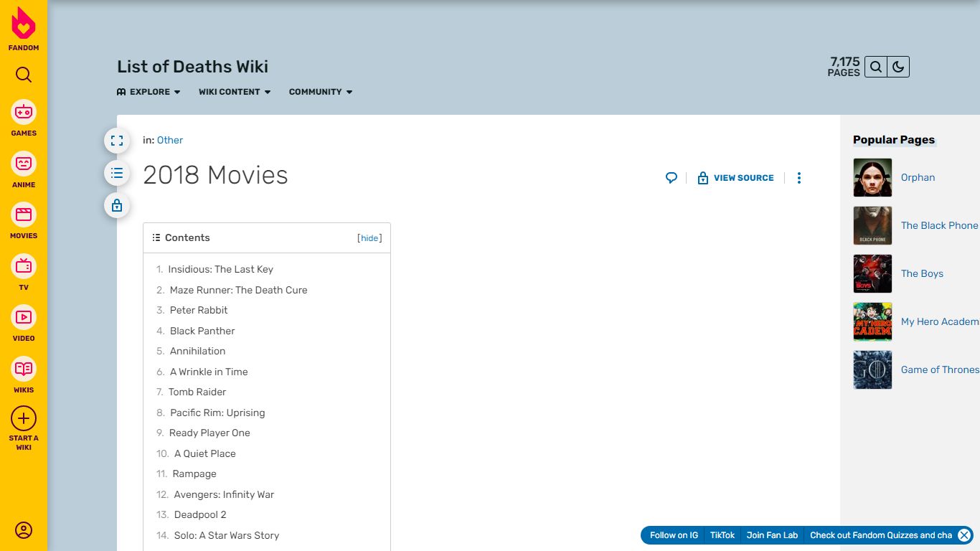Click Follow on IG in bottom bar
The image size is (980, 551).
click(x=674, y=535)
